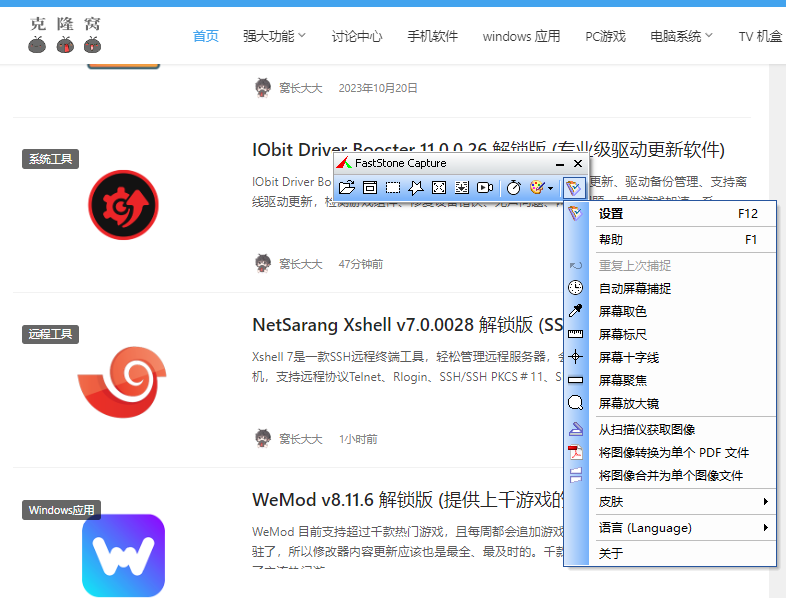Choose 屏幕十字线 crosshair entry
The width and height of the screenshot is (786, 598).
[670, 357]
